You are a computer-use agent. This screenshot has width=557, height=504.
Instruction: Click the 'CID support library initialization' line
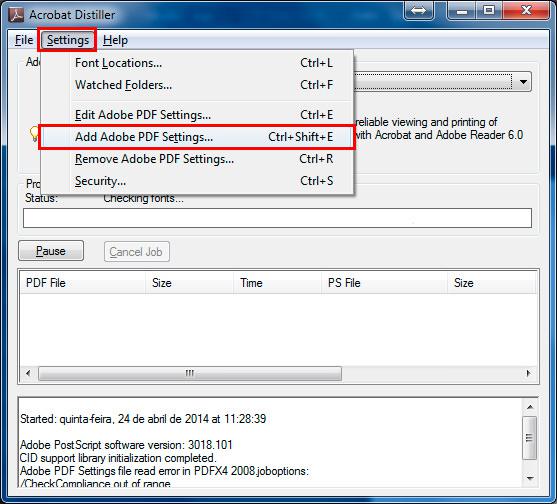pos(118,458)
